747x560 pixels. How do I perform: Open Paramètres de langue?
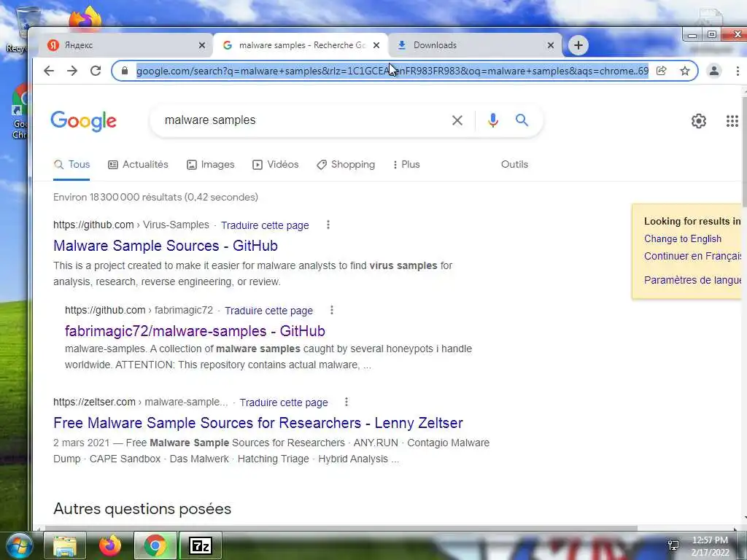click(693, 280)
